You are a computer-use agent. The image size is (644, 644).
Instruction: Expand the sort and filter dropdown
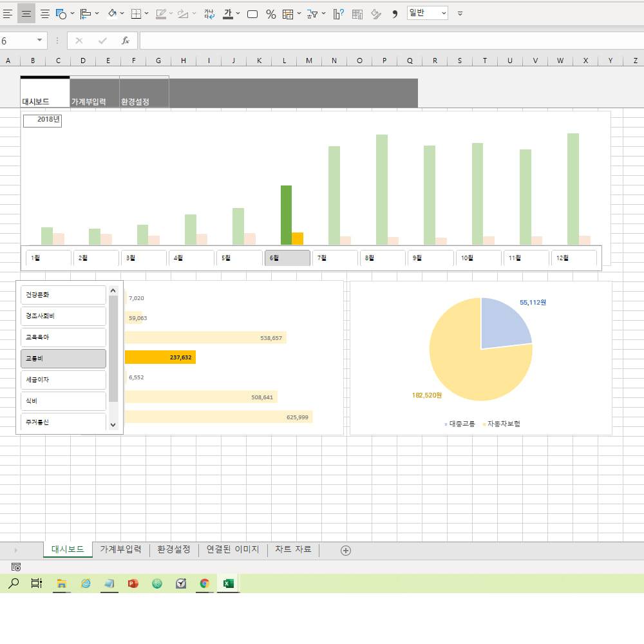(324, 14)
